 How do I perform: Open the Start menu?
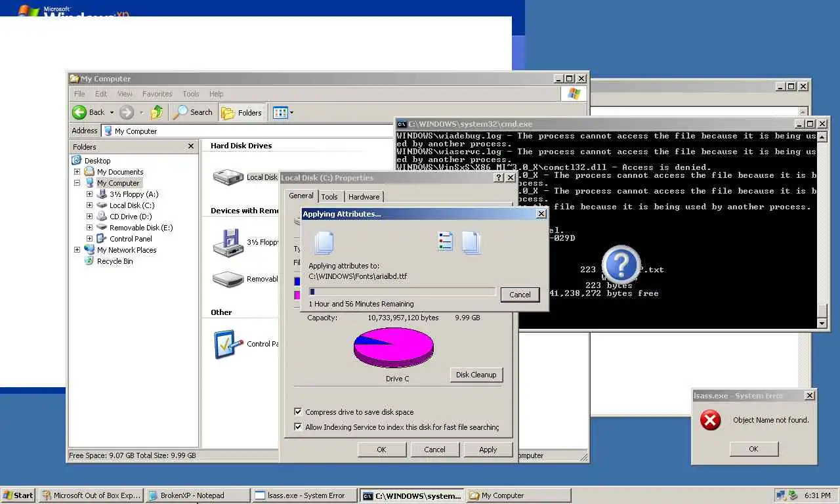[x=18, y=495]
